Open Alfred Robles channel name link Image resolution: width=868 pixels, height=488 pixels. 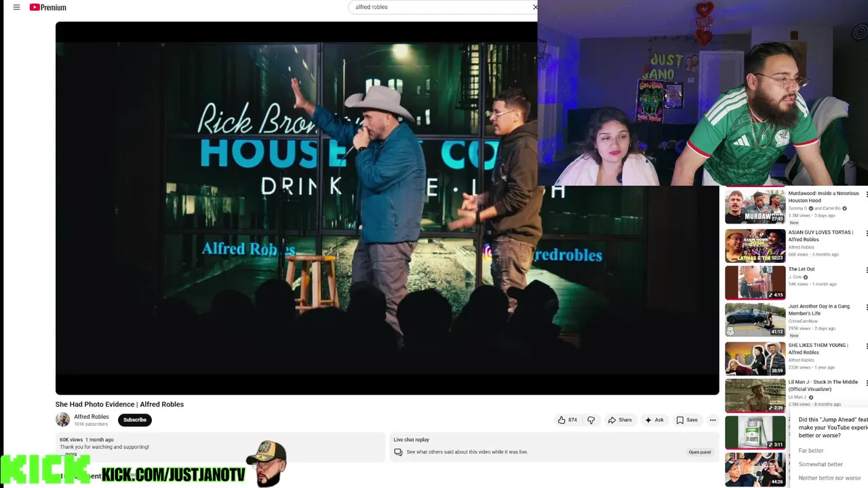[x=92, y=417]
